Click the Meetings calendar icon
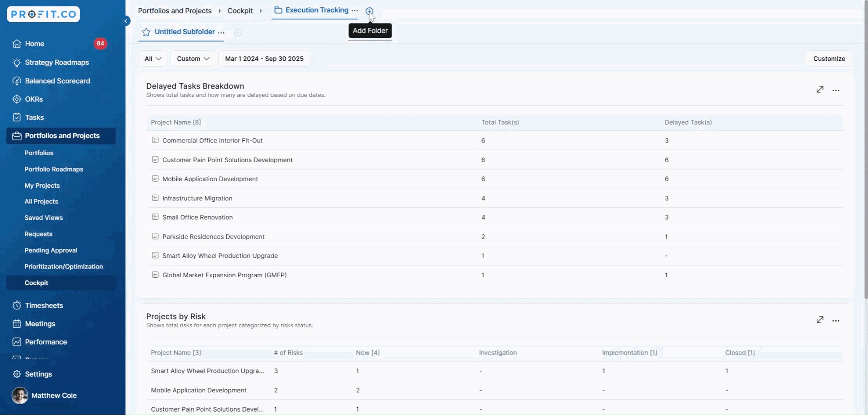The image size is (868, 415). coord(16,323)
